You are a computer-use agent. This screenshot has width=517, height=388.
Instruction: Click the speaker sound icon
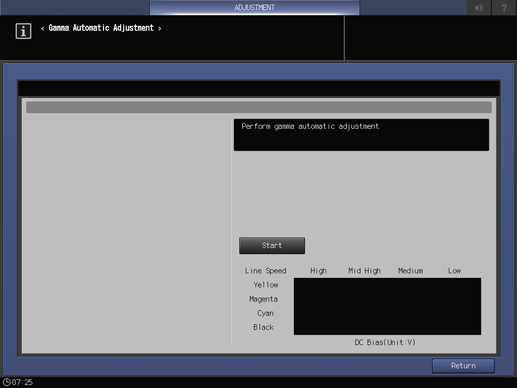point(479,7)
